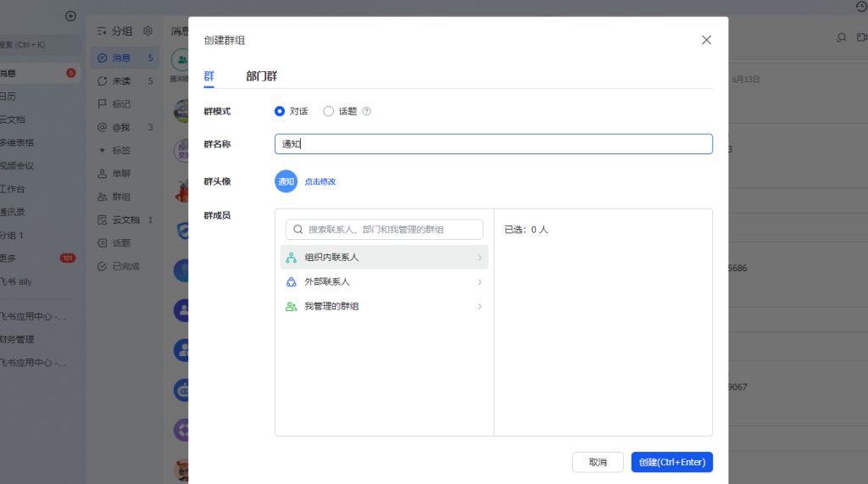
Task: Click search icon at top right of chat
Action: coord(842,37)
